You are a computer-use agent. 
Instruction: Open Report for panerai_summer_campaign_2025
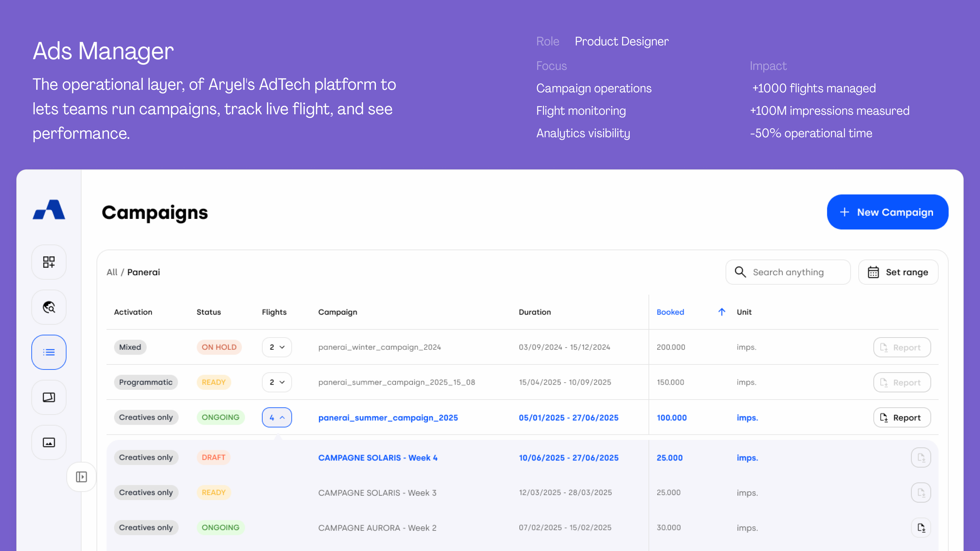pyautogui.click(x=902, y=418)
